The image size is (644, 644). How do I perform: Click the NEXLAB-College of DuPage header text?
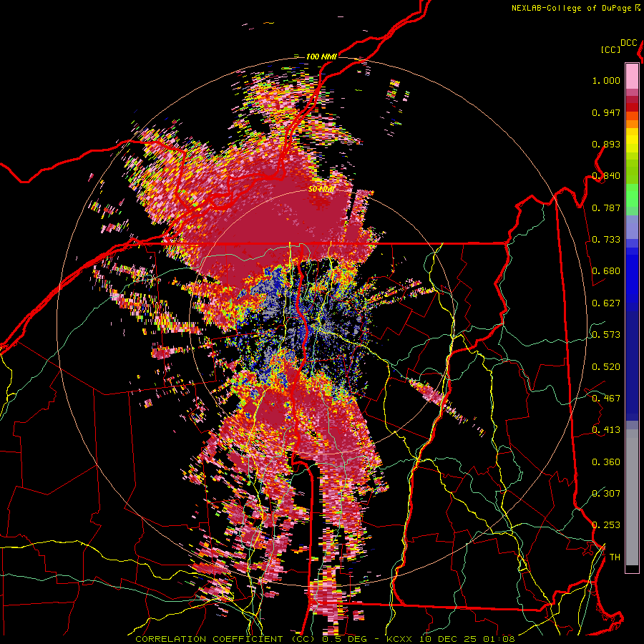point(571,8)
